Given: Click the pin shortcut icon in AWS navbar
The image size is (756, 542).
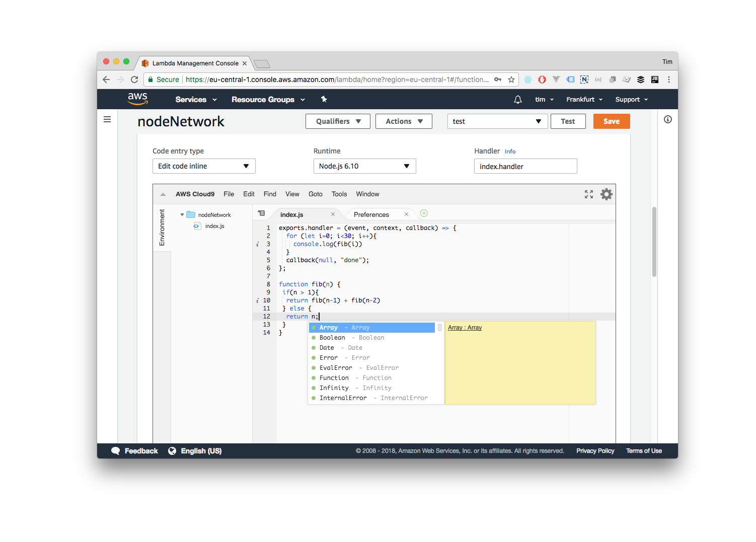Looking at the screenshot, I should 324,99.
